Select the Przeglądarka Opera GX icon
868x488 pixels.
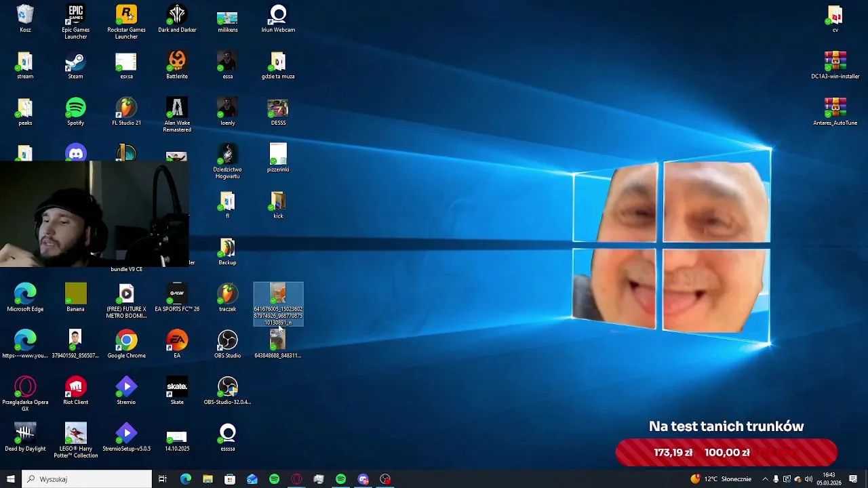(25, 394)
